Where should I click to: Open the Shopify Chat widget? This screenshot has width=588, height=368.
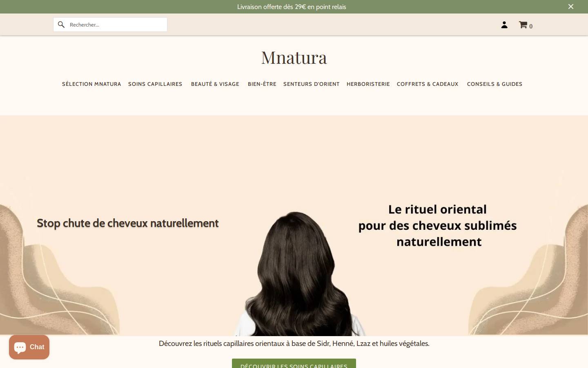[29, 347]
